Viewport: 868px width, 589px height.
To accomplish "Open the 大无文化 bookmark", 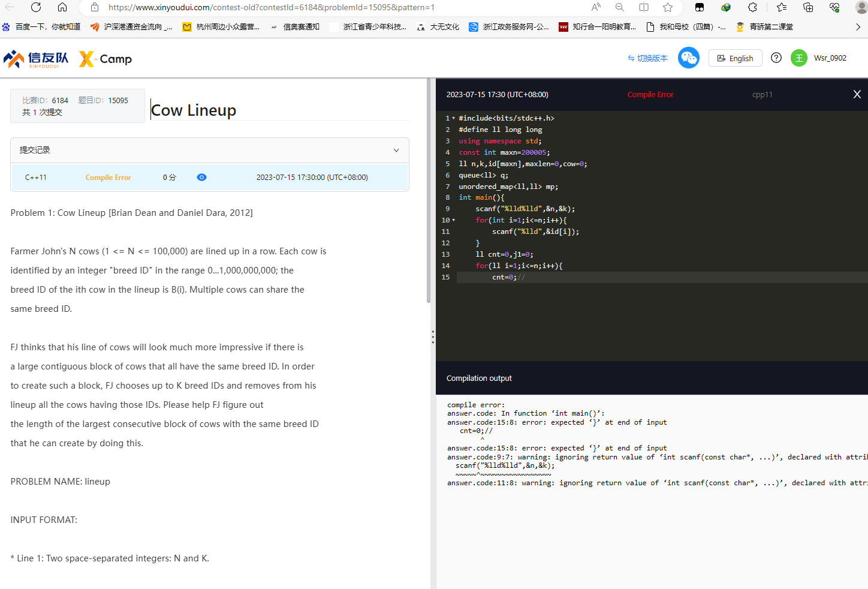I will click(x=438, y=27).
